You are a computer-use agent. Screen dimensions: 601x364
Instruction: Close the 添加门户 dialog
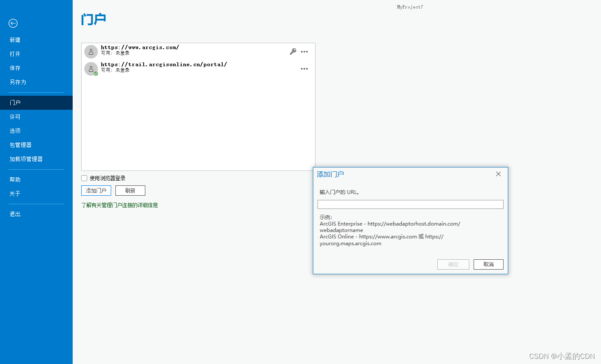[x=498, y=174]
